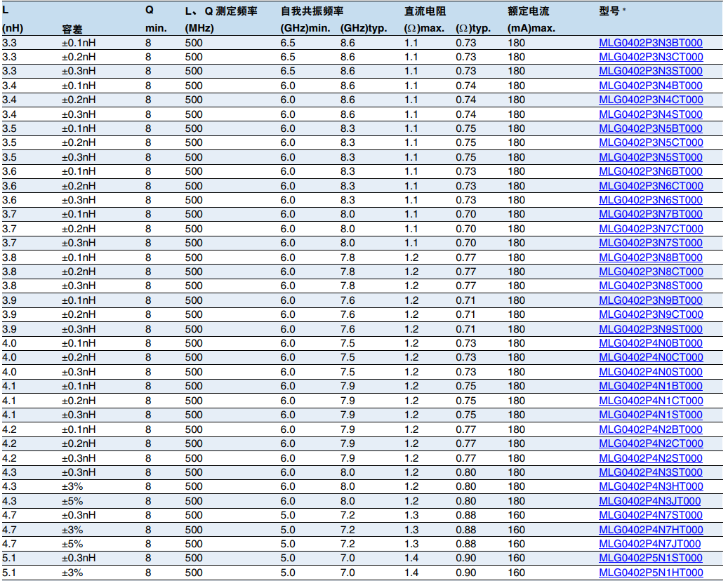The image size is (728, 581).
Task: Click 0.90 resistance in MLG0402P5N1ST000 row
Action: coord(465,558)
